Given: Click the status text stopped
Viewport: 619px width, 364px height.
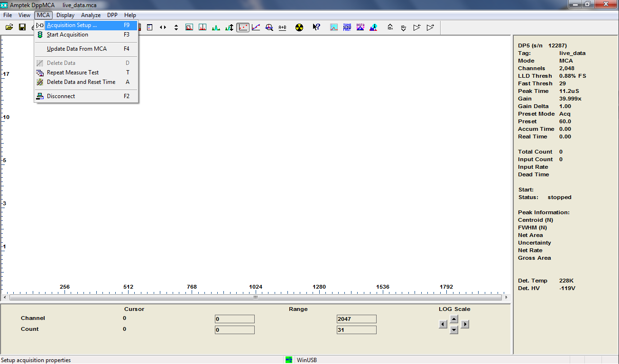Looking at the screenshot, I should (560, 197).
